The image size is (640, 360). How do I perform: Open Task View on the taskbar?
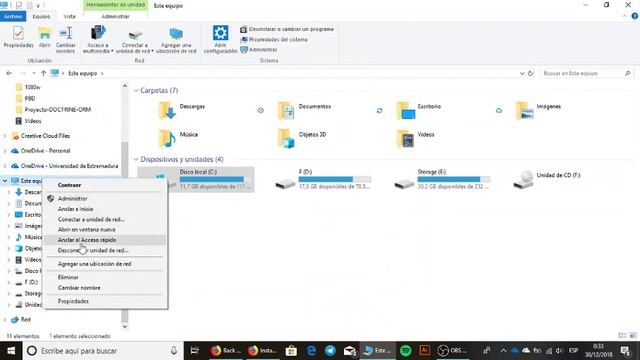point(195,351)
